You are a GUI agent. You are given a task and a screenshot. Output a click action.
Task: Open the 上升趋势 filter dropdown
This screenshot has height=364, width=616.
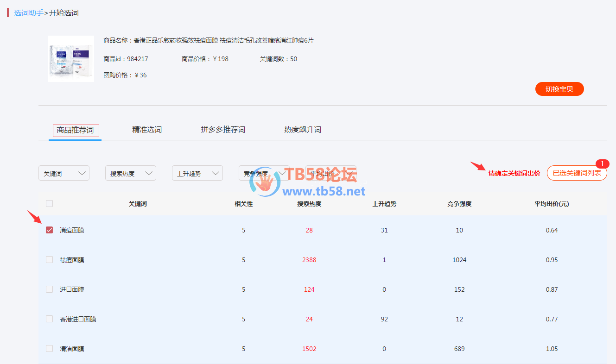[197, 173]
